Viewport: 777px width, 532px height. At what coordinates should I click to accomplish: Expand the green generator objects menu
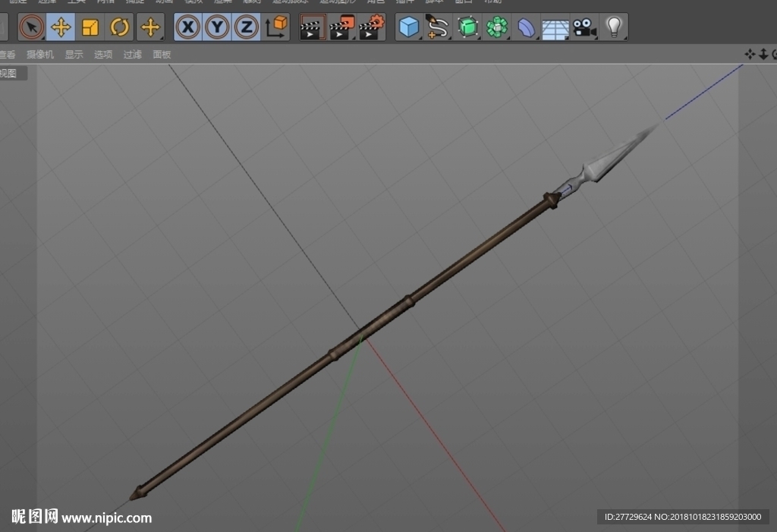tap(467, 27)
